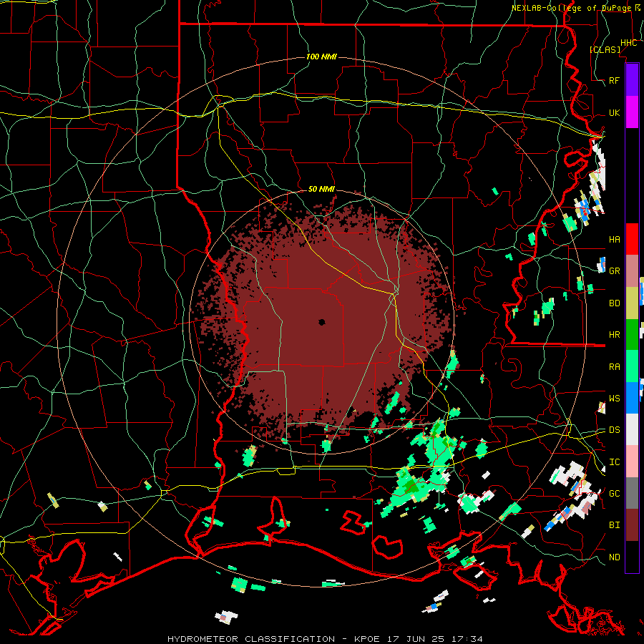Click the black radar site dot at center
The height and width of the screenshot is (644, 644).
pyautogui.click(x=322, y=322)
